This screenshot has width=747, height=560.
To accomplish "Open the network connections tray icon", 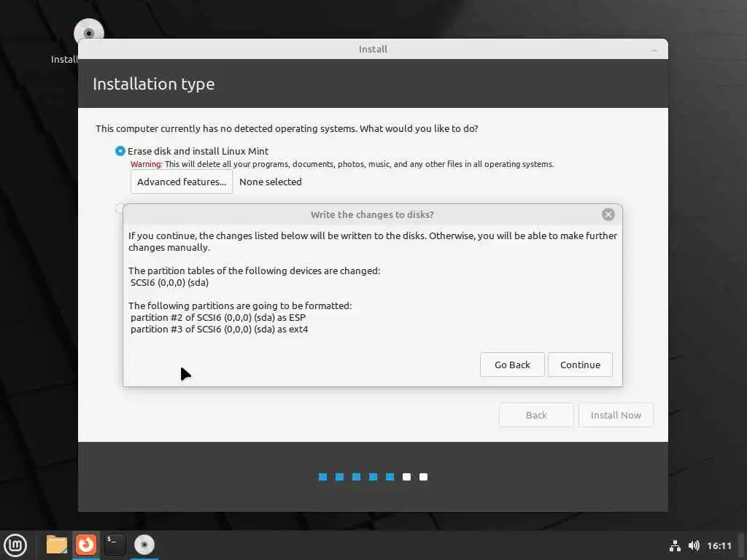I will [x=675, y=545].
